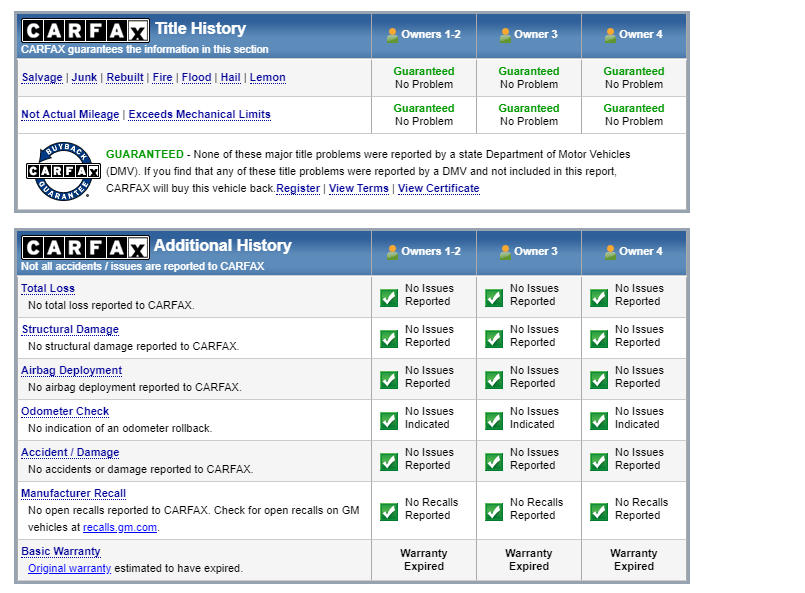This screenshot has width=805, height=593.
Task: Click the Accident / Damage checkmark for Owner 3
Action: pos(494,462)
